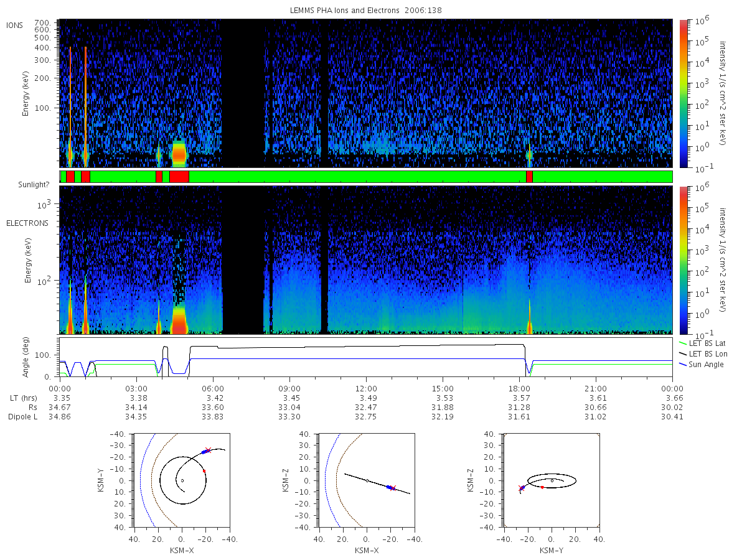Click the 400. tick on ion energy axis
This screenshot has height=560, width=747.
click(x=42, y=48)
